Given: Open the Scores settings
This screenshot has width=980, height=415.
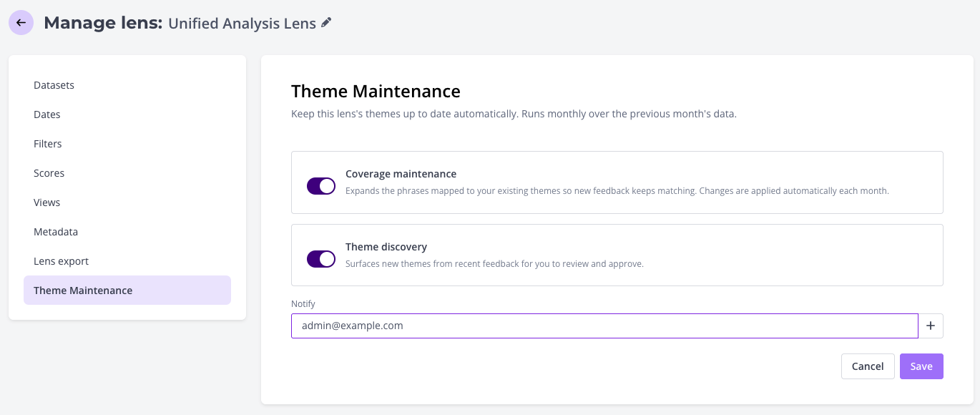Looking at the screenshot, I should pyautogui.click(x=127, y=173).
